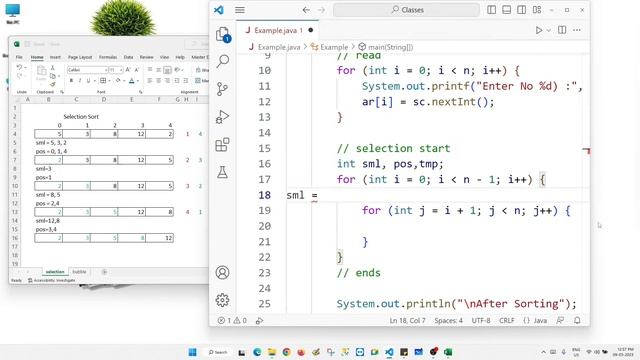Open the Search view in VS Code sidebar

(x=222, y=61)
